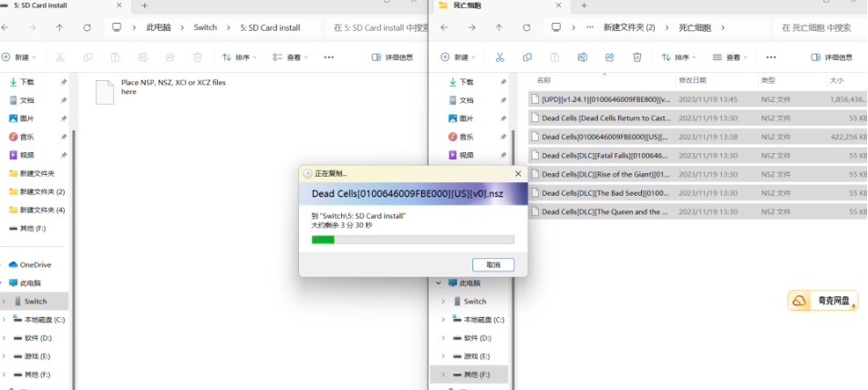Click the Rename icon in 死亡细胞 window toolbar
Image resolution: width=868 pixels, height=390 pixels.
click(x=583, y=56)
